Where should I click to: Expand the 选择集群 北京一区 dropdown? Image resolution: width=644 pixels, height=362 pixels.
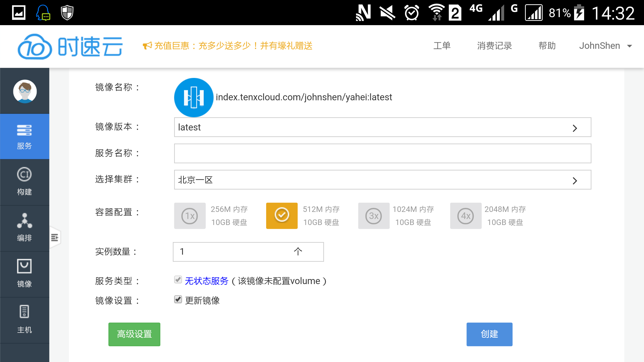[382, 180]
